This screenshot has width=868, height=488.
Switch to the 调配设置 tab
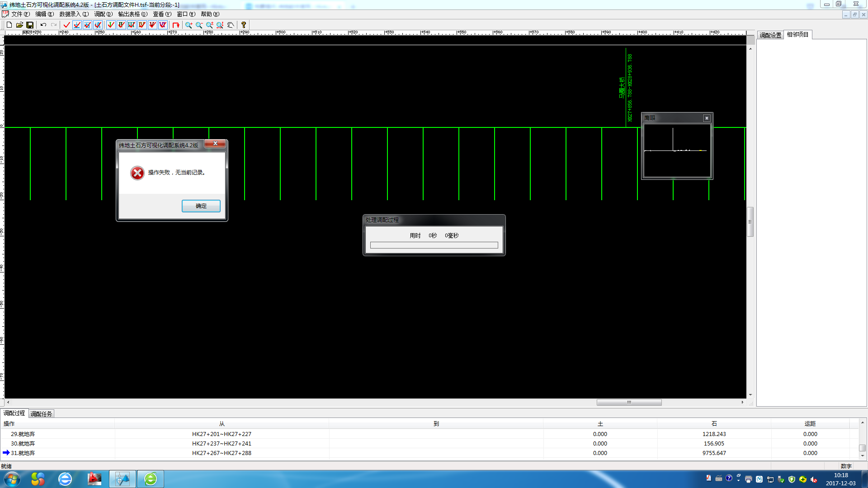(x=770, y=35)
